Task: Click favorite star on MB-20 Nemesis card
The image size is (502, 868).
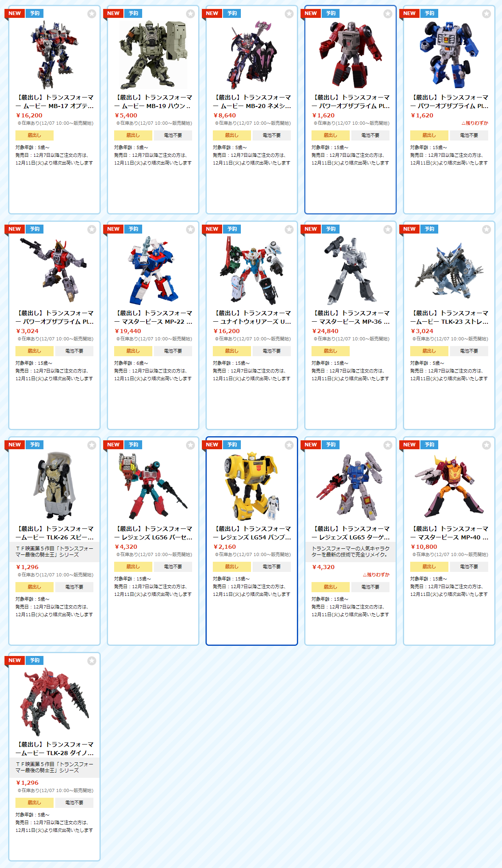Action: click(x=289, y=14)
